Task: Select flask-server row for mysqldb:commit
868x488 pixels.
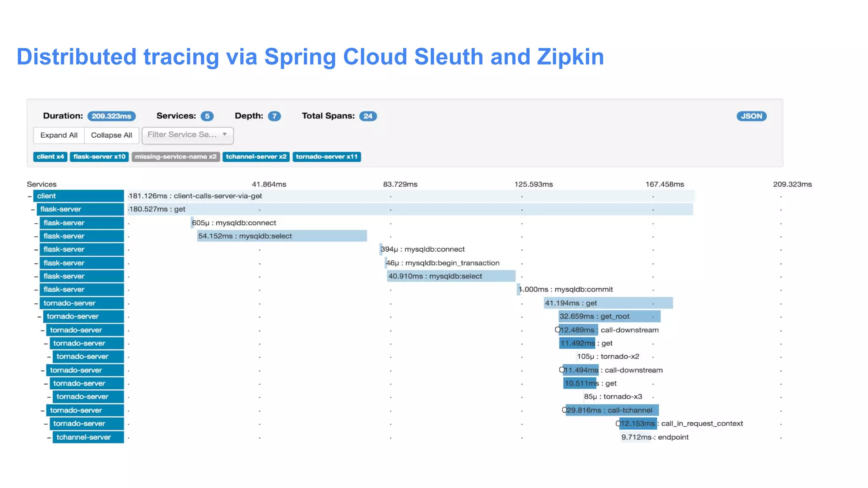Action: point(82,290)
